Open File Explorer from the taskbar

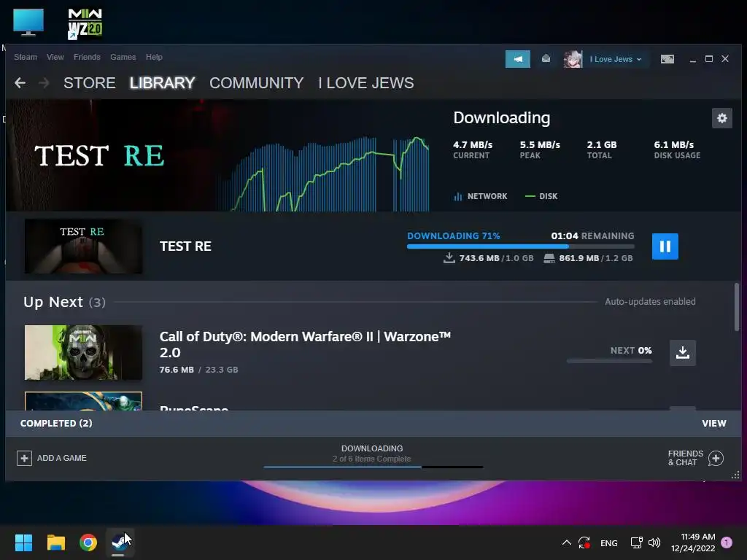pyautogui.click(x=55, y=542)
